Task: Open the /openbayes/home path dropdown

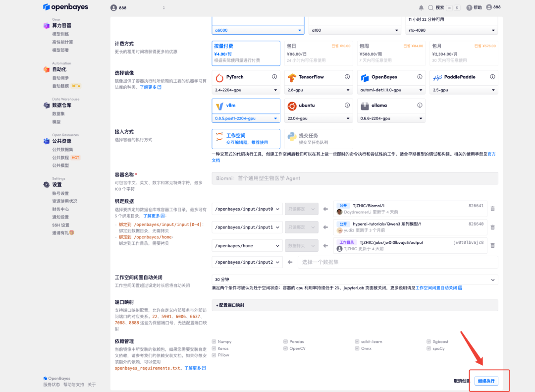Action: [247, 245]
